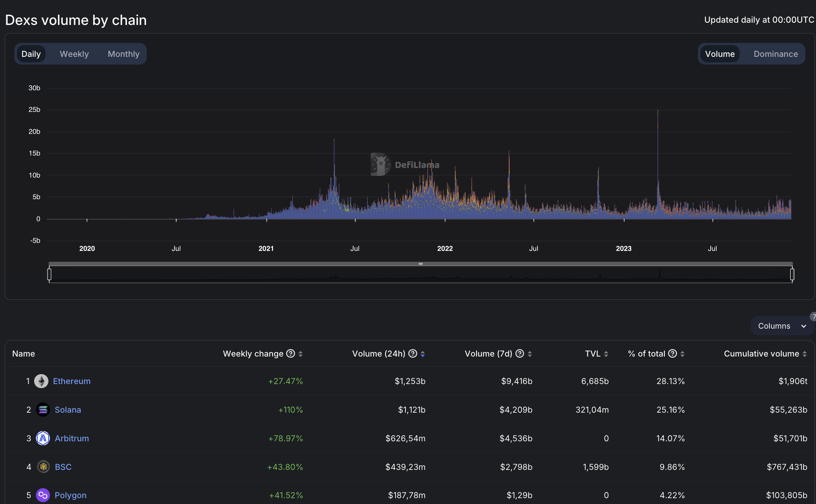Open the Arbitrum chain link

click(x=72, y=438)
